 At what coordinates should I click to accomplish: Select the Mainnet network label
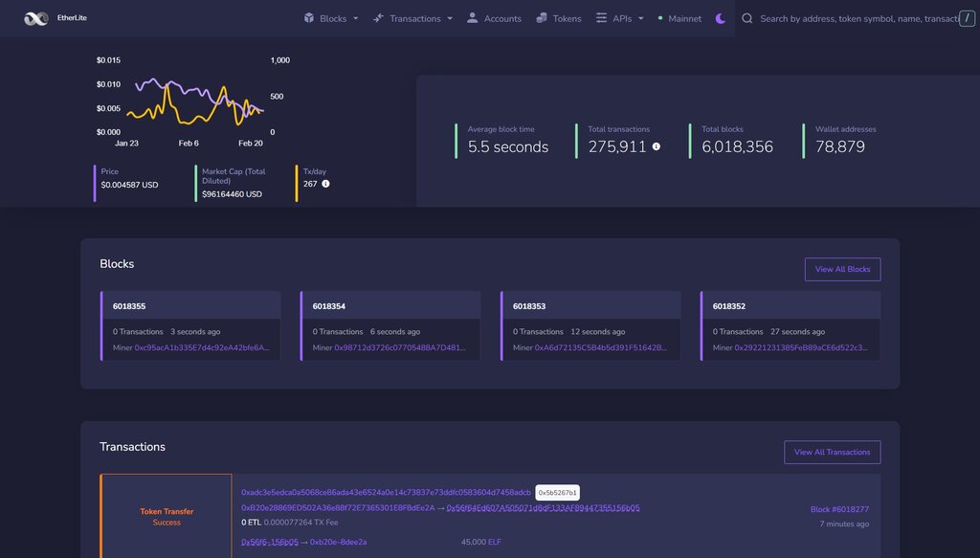[684, 19]
